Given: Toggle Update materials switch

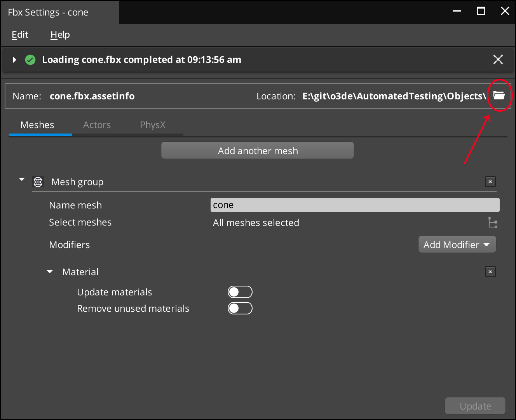Looking at the screenshot, I should click(240, 292).
